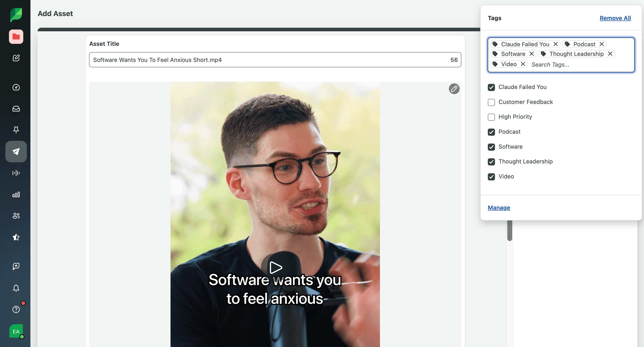Open the Listening waveform icon in sidebar
This screenshot has height=347, width=644.
(x=16, y=173)
